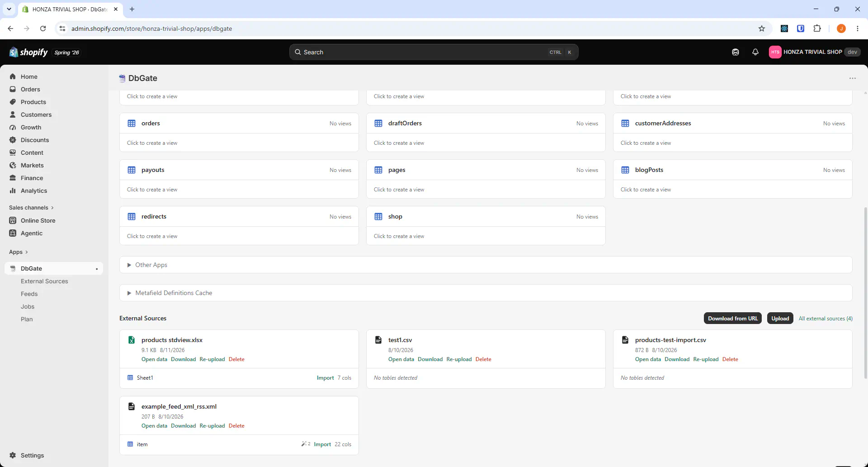Click the Download from URL button

pyautogui.click(x=733, y=318)
